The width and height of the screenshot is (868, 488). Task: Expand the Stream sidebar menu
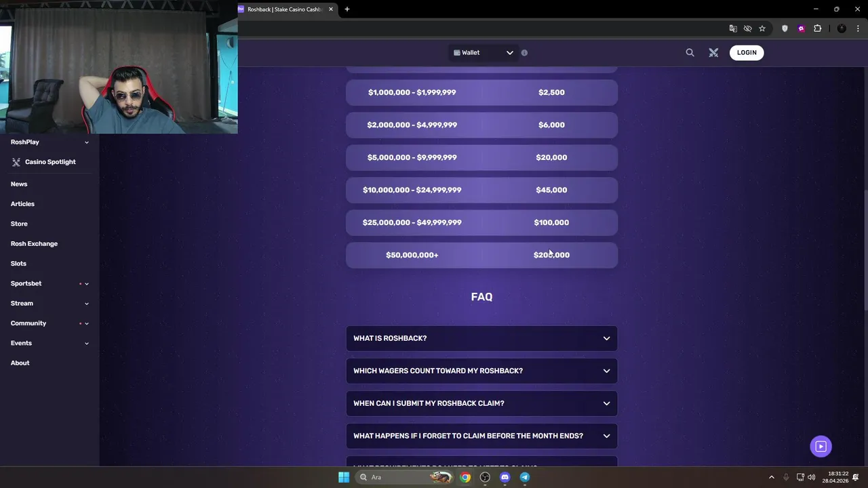(86, 304)
